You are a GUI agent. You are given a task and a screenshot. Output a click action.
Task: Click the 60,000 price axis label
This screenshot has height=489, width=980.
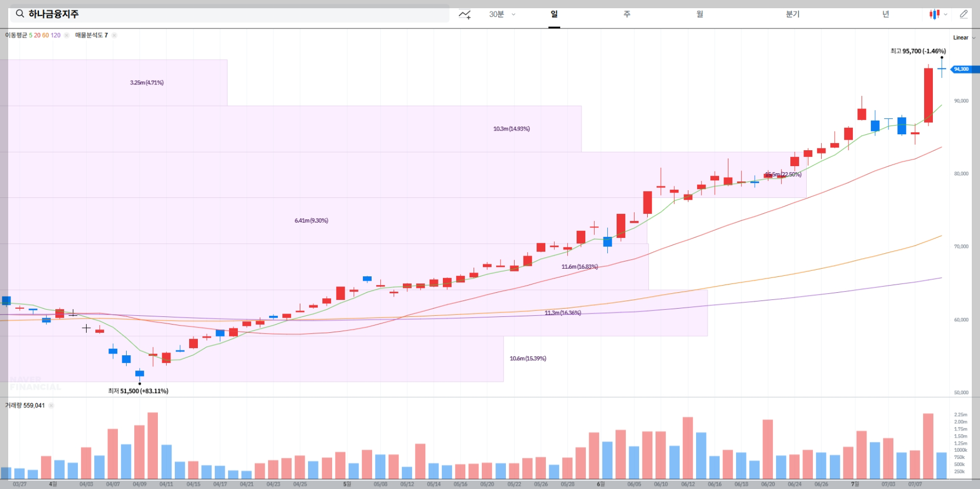coord(961,320)
